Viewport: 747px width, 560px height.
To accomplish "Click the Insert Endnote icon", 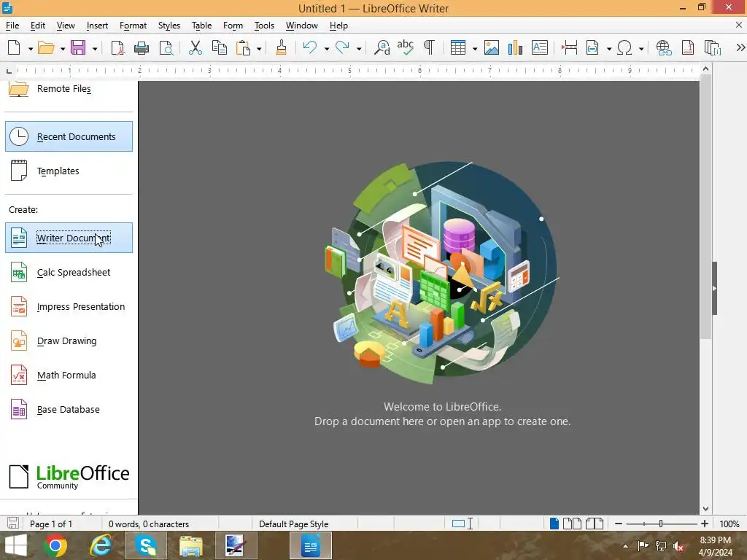I will (x=713, y=47).
